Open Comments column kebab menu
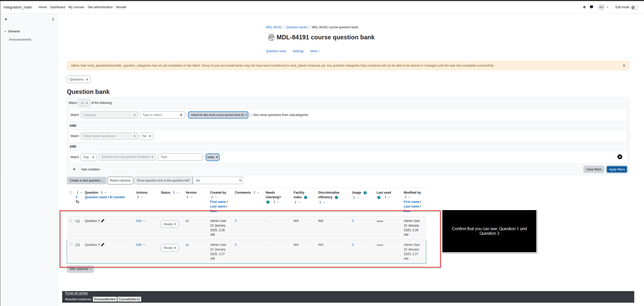Screen dimensions: 644x306 coord(254,193)
